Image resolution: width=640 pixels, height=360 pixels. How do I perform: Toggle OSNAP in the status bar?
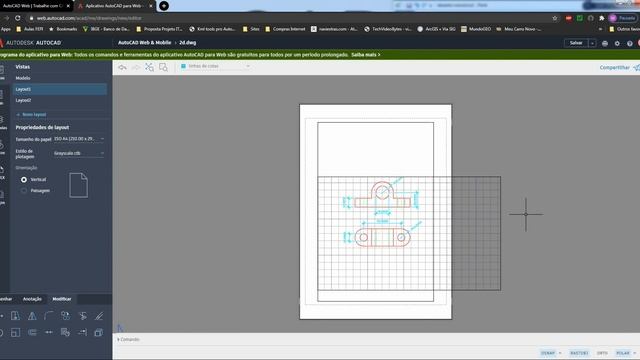548,353
